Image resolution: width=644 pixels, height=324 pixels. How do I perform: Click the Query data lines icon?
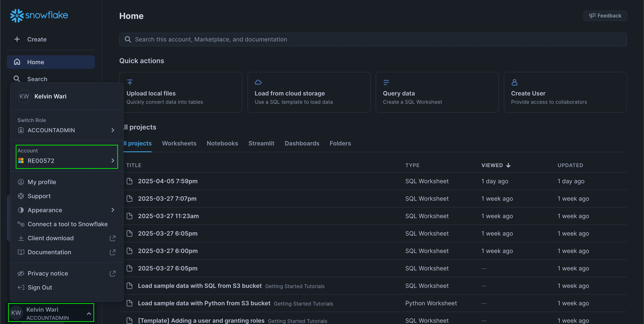[386, 82]
